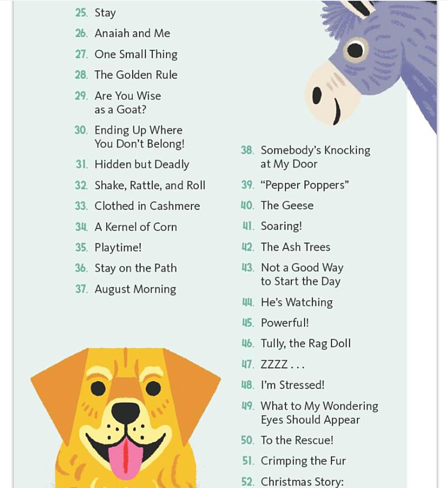Viewport: 448px width, 488px height.
Task: Open "Somebody's Knocking at My Door"
Action: click(315, 157)
